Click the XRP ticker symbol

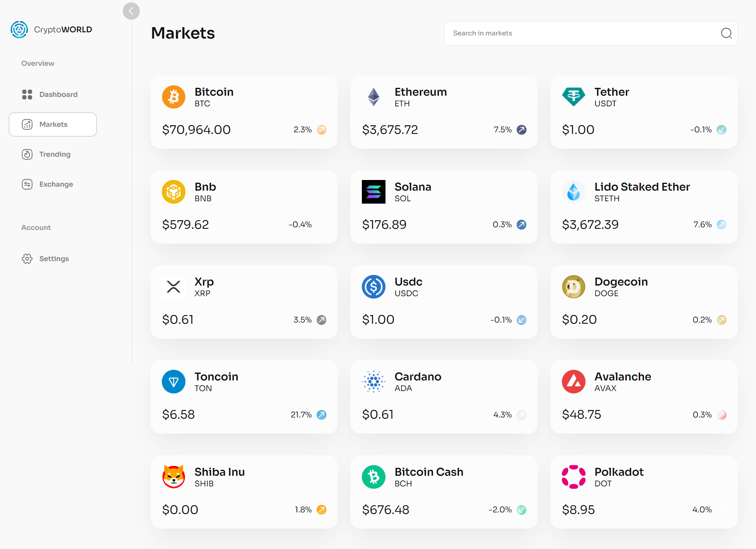[x=202, y=293]
